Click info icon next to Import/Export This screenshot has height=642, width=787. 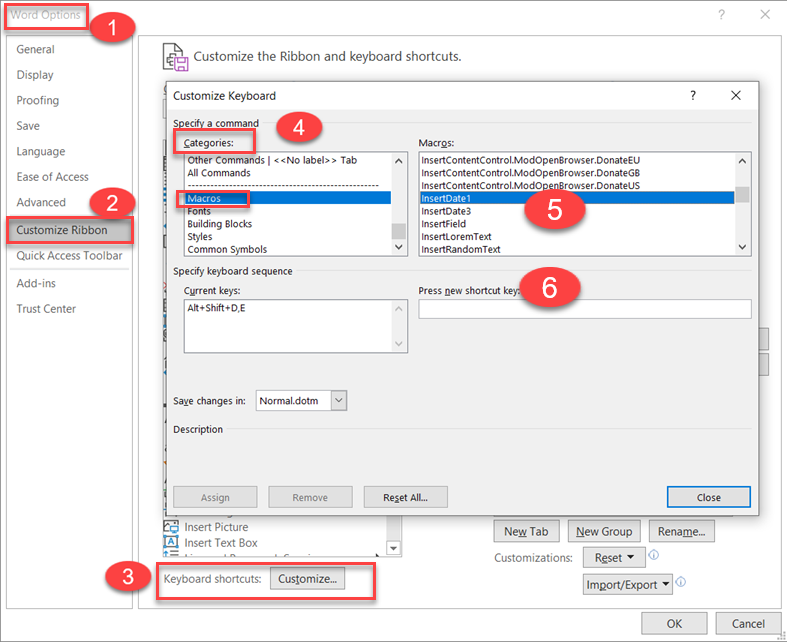click(x=681, y=582)
